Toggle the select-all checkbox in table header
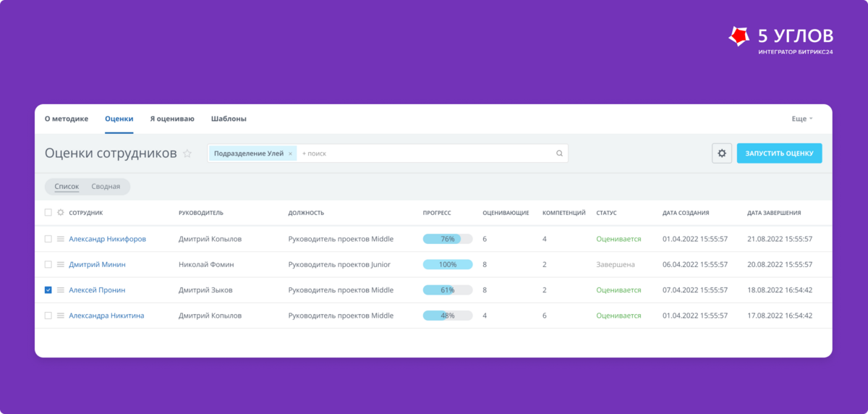Viewport: 868px width, 414px height. pos(48,213)
